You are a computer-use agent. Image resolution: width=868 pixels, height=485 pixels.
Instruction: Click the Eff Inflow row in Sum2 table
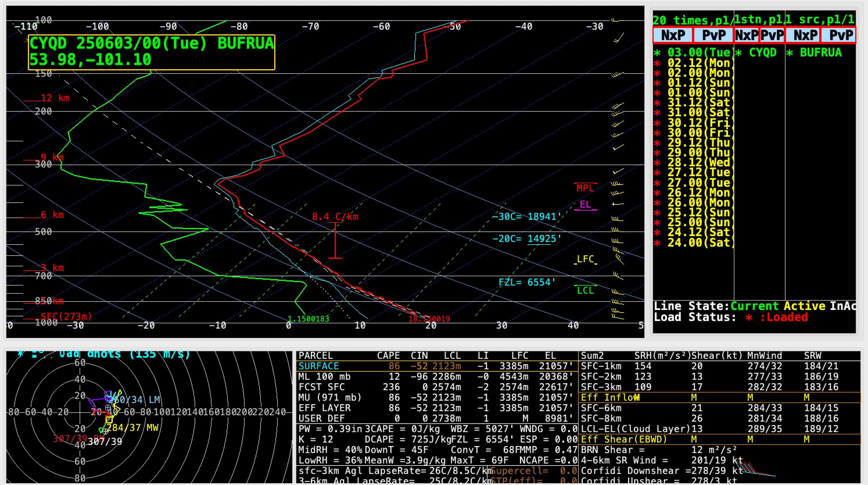720,397
